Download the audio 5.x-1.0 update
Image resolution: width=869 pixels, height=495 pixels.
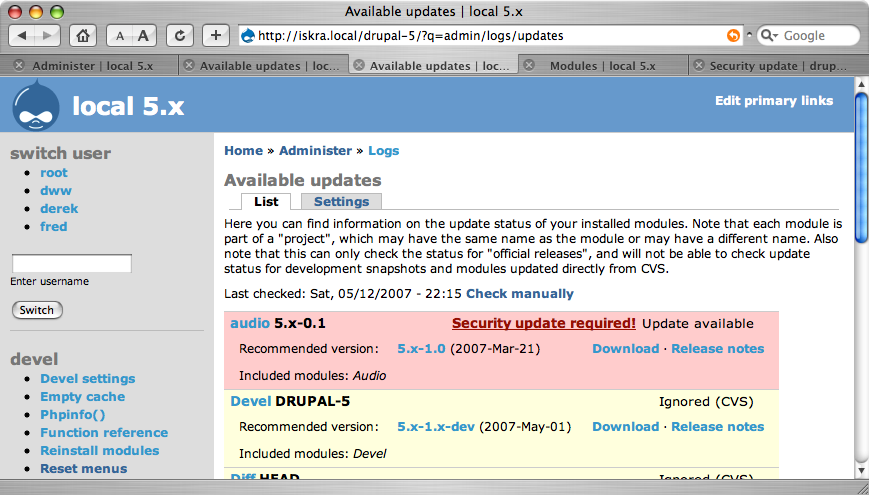click(626, 349)
